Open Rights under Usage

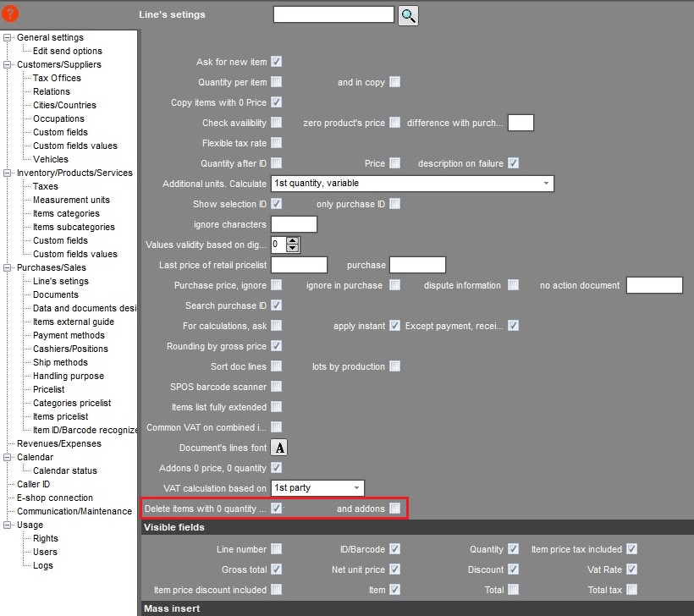45,538
